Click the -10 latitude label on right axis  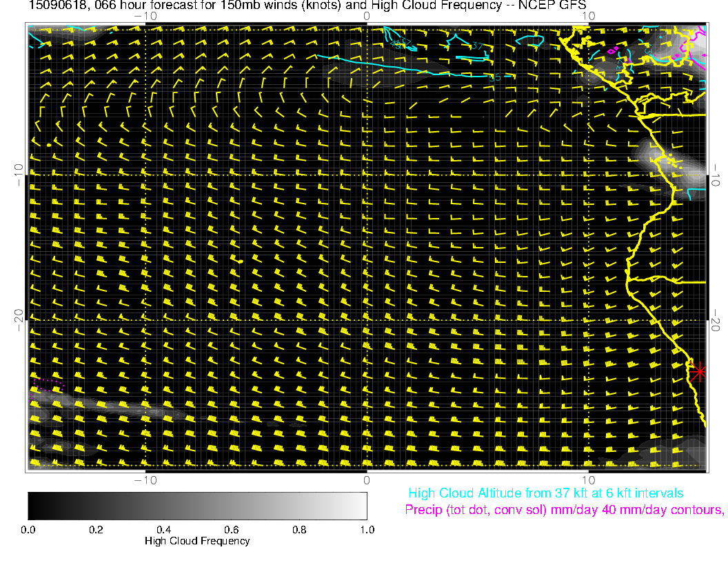tap(715, 175)
